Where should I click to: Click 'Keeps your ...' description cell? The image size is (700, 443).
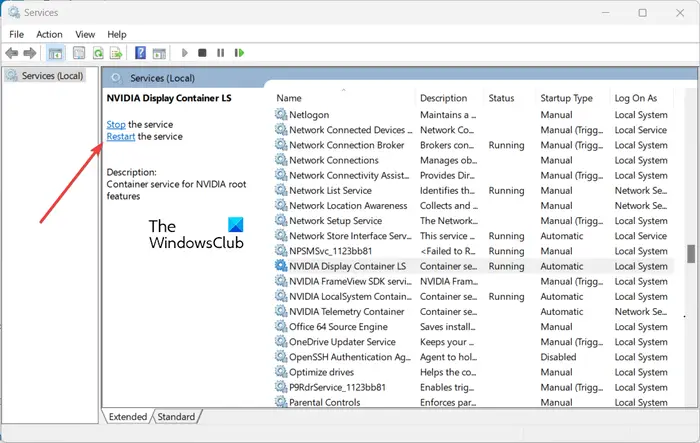(446, 342)
